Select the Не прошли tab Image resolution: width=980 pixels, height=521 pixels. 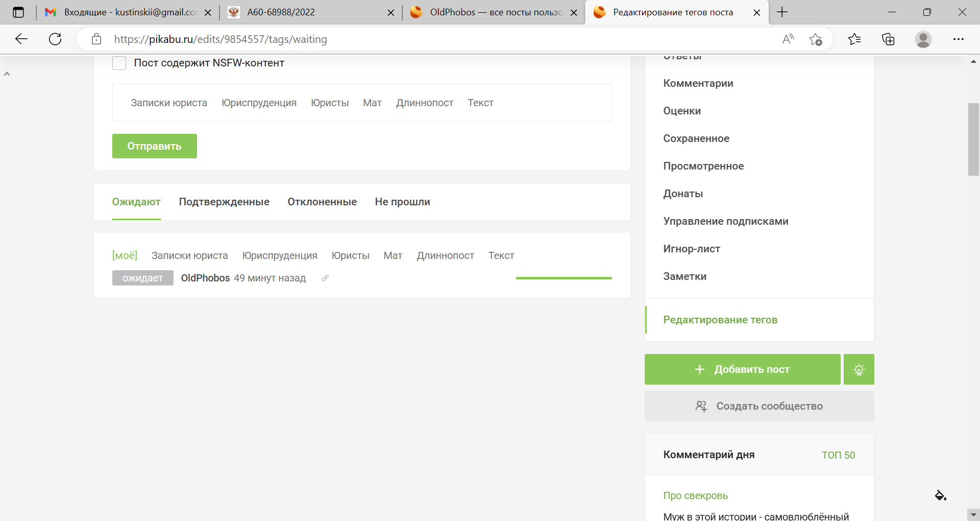click(x=402, y=202)
